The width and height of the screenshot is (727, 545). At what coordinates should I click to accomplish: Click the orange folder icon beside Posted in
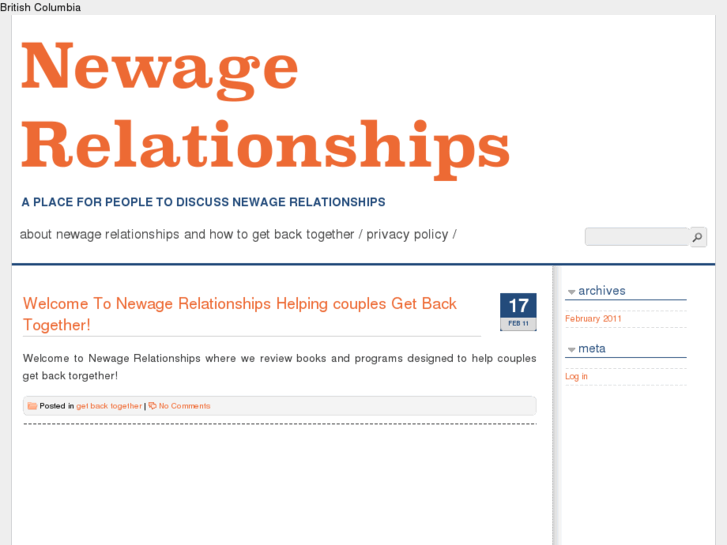(32, 406)
